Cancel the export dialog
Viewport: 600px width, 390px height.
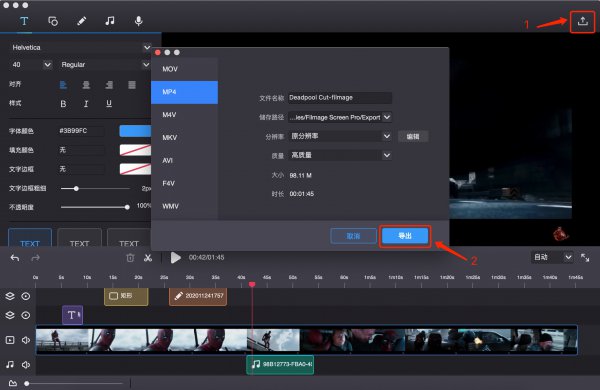353,236
